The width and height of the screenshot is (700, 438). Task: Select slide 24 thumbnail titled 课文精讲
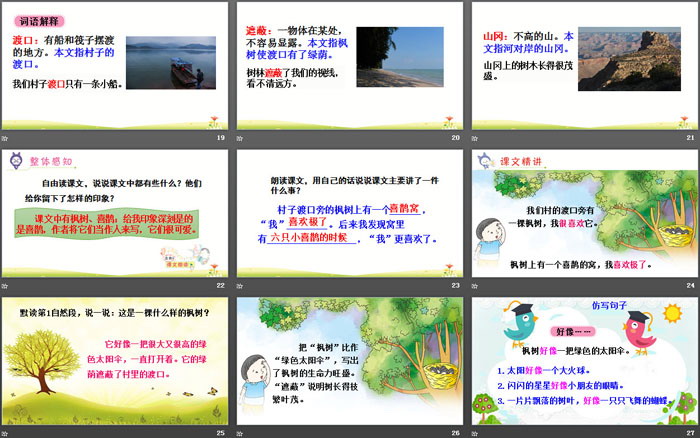pyautogui.click(x=585, y=213)
